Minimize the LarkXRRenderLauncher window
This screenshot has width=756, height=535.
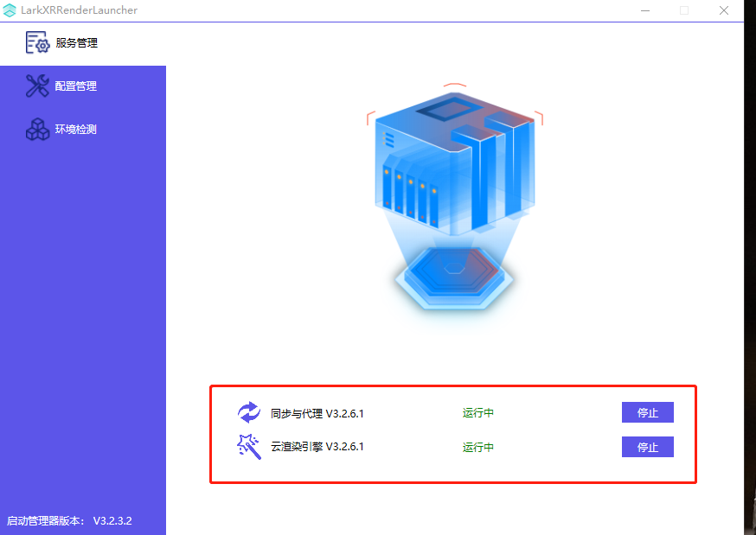coord(645,10)
